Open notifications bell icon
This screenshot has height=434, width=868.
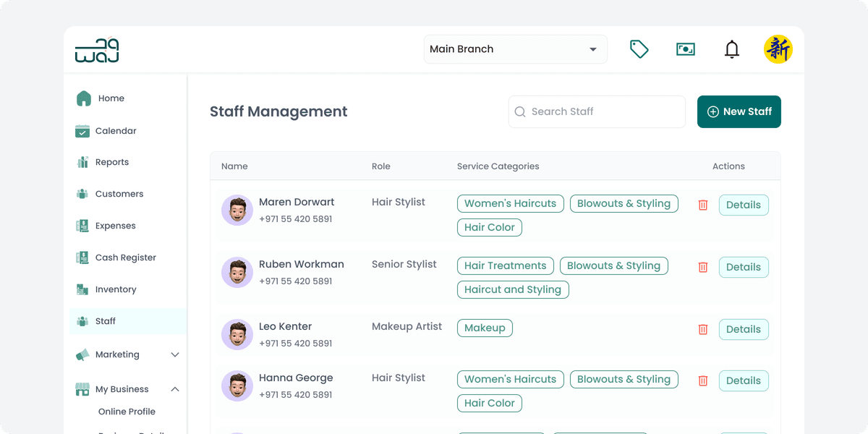(x=732, y=49)
